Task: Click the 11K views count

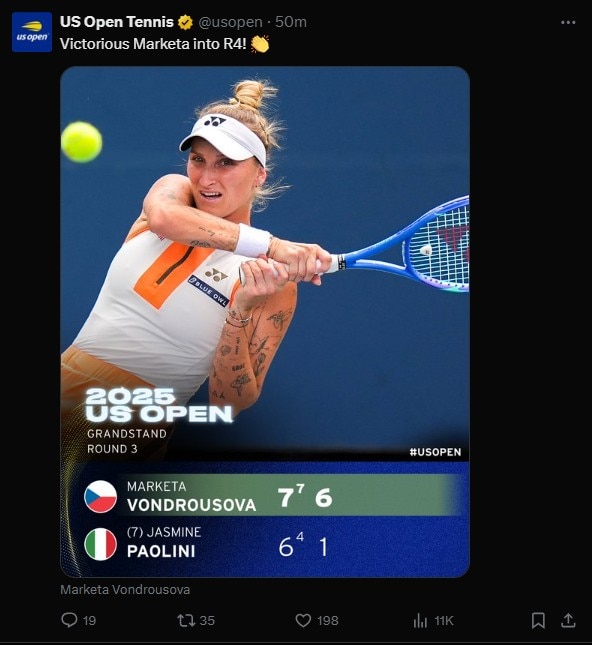Action: click(444, 620)
